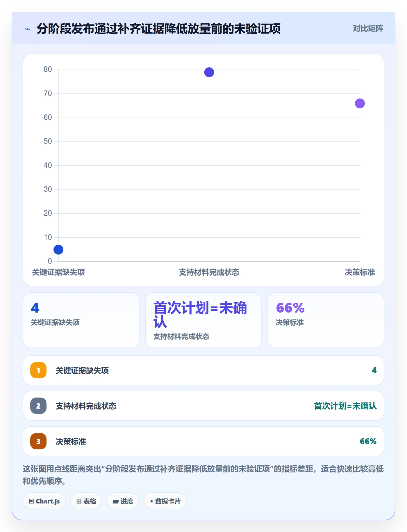
Task: Click the x-axis label 决策标准
Action: [x=360, y=272]
